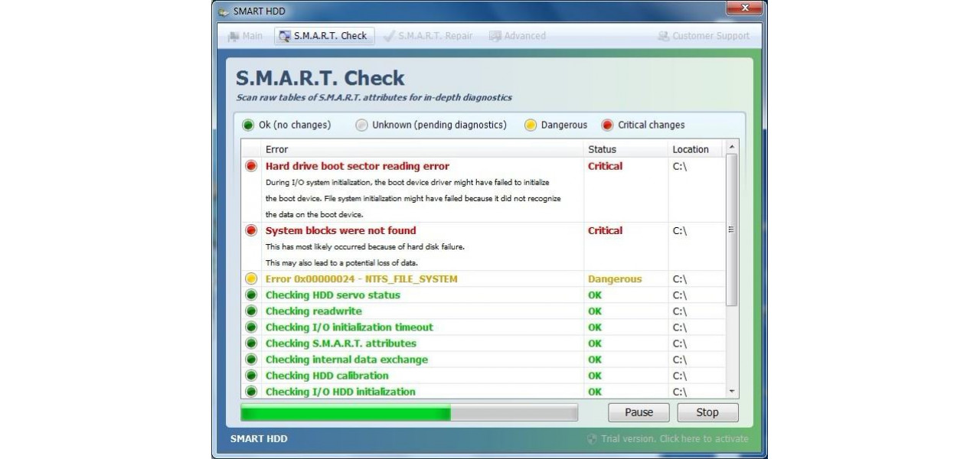Close the SMART HDD window

[745, 8]
